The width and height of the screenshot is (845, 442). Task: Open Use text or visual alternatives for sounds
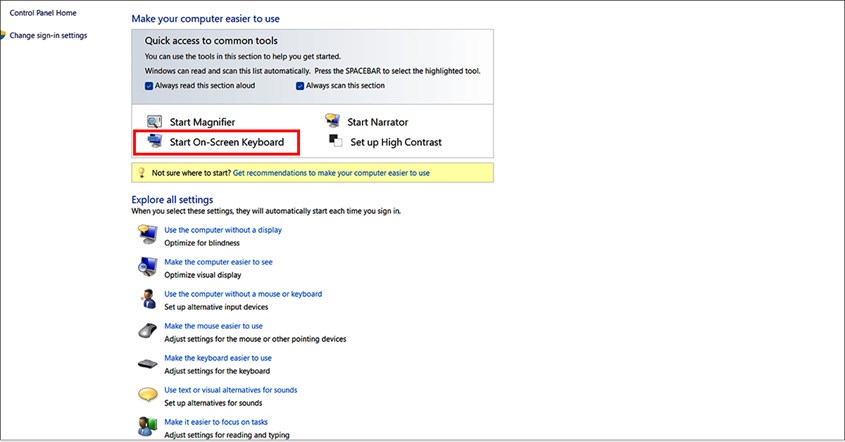click(x=231, y=390)
